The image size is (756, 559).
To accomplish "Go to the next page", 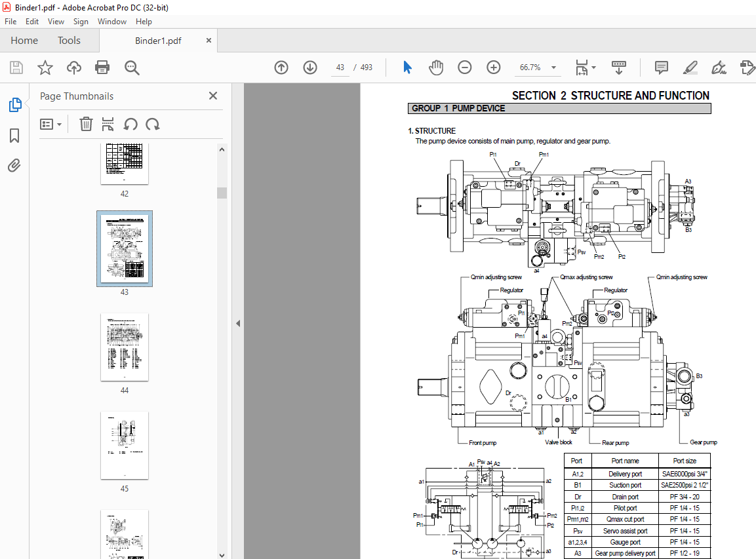I will click(x=310, y=67).
